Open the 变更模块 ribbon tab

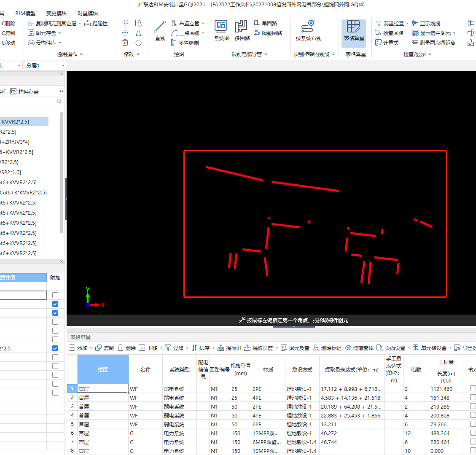click(x=56, y=13)
